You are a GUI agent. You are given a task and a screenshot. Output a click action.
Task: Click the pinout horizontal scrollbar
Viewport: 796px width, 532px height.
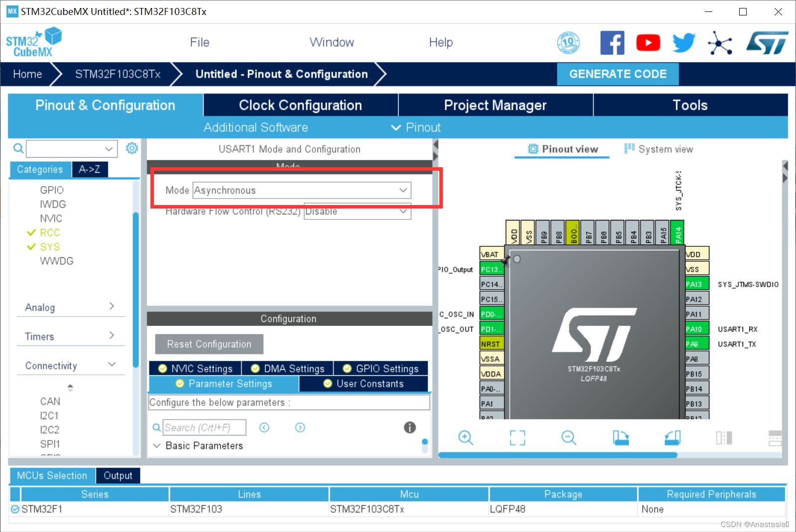558,455
